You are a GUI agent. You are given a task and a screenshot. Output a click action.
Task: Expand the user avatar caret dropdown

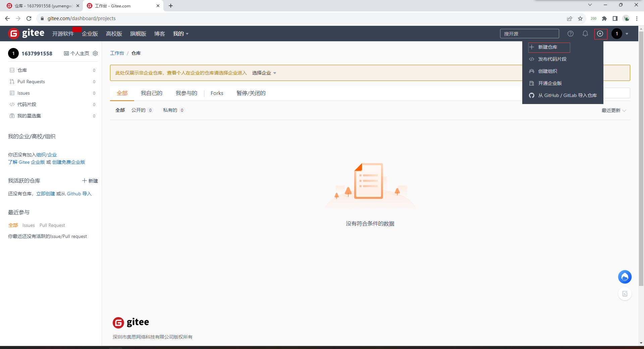tap(627, 34)
